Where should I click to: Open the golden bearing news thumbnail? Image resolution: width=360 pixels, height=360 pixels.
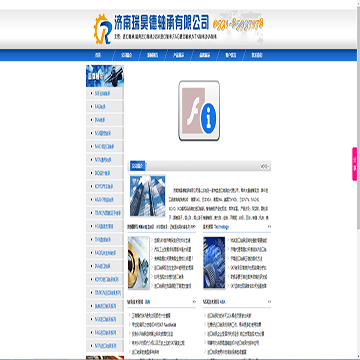point(139,262)
